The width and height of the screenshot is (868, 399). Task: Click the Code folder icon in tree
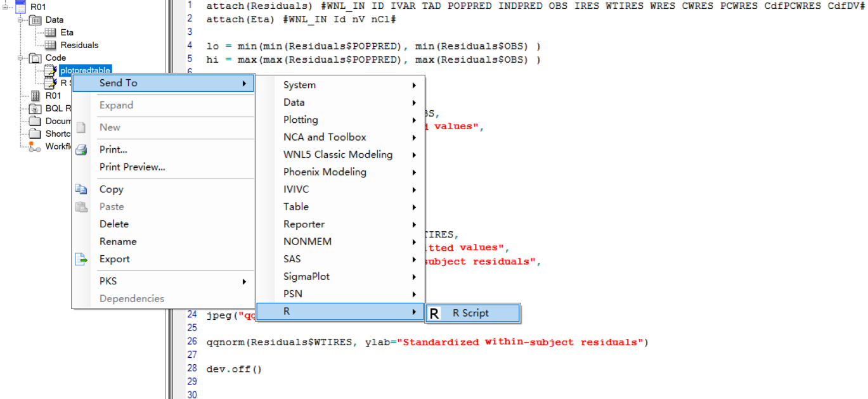[x=36, y=58]
